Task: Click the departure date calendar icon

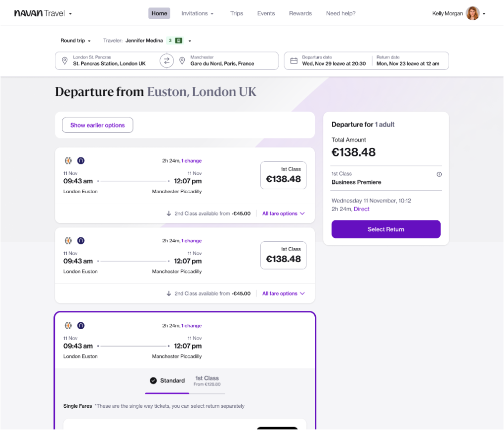Action: [294, 61]
